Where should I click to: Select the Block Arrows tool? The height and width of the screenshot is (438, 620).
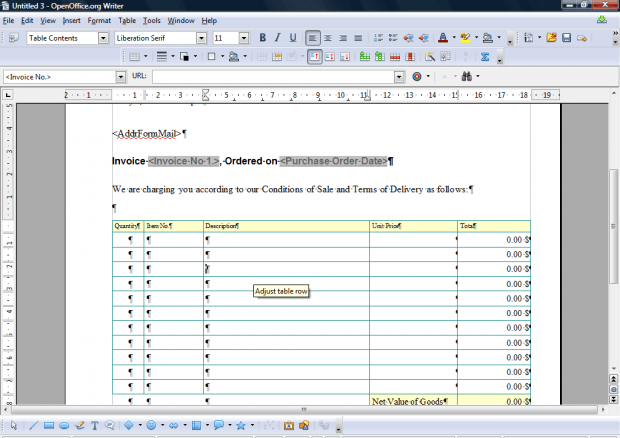174,425
